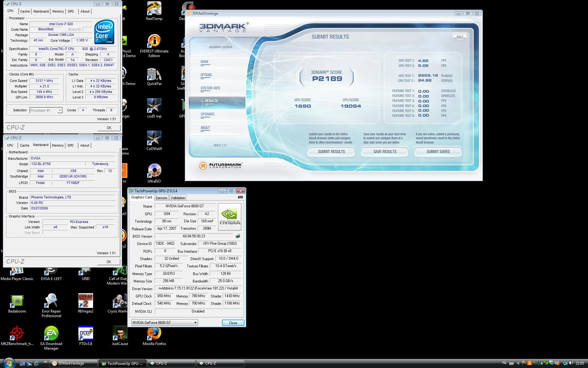Open the Badaboom desktop icon
Image resolution: width=588 pixels, height=368 pixels.
pyautogui.click(x=17, y=304)
